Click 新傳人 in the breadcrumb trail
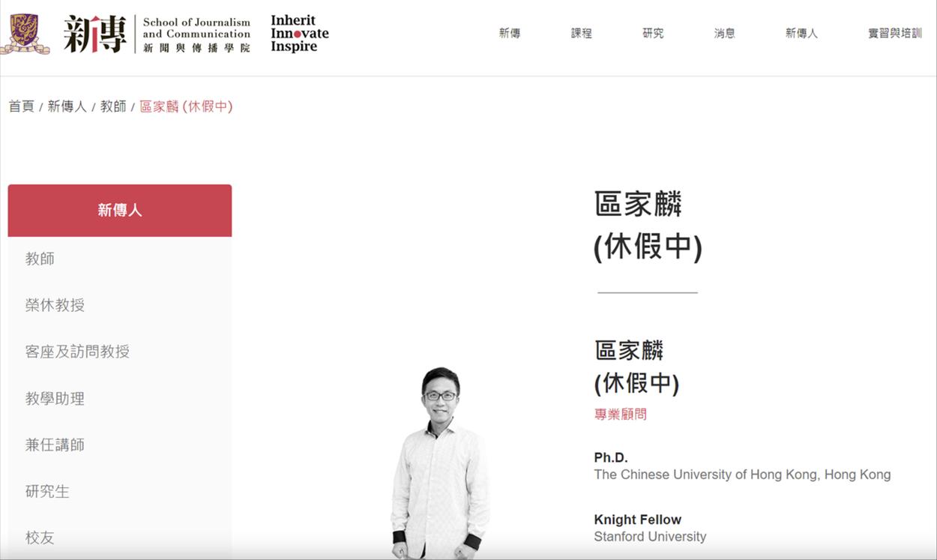Image resolution: width=937 pixels, height=560 pixels. click(67, 106)
